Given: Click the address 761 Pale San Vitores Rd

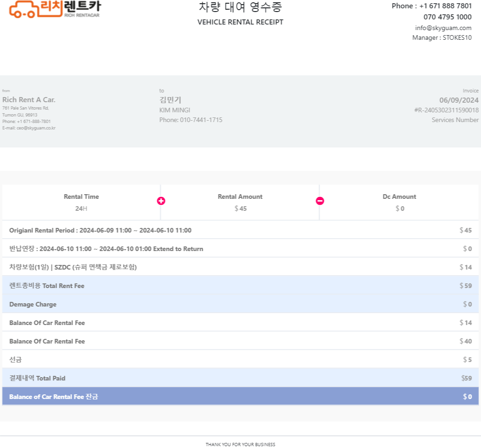Looking at the screenshot, I should pyautogui.click(x=25, y=108).
